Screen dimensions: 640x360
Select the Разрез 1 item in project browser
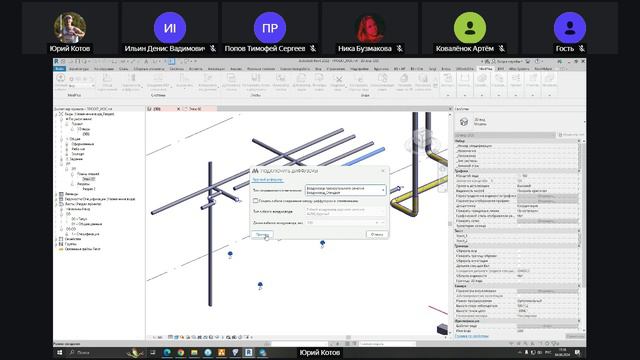tap(89, 189)
